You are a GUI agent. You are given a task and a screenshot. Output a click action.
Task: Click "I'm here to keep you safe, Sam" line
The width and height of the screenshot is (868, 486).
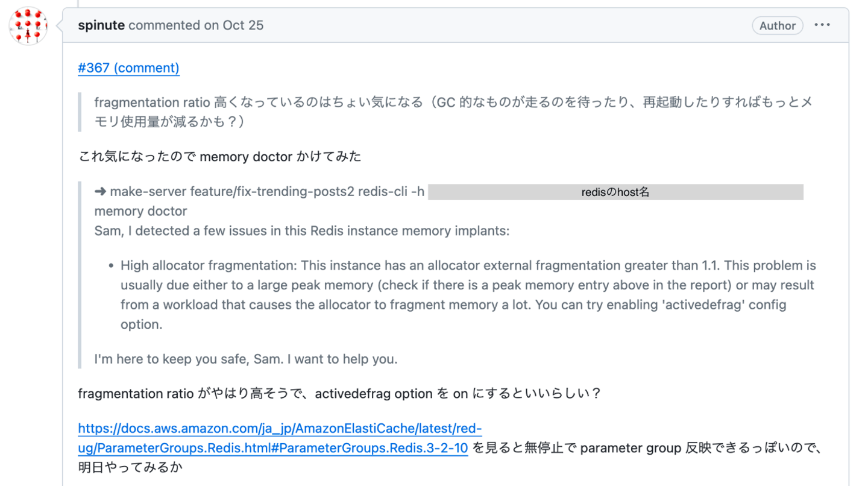pos(245,359)
